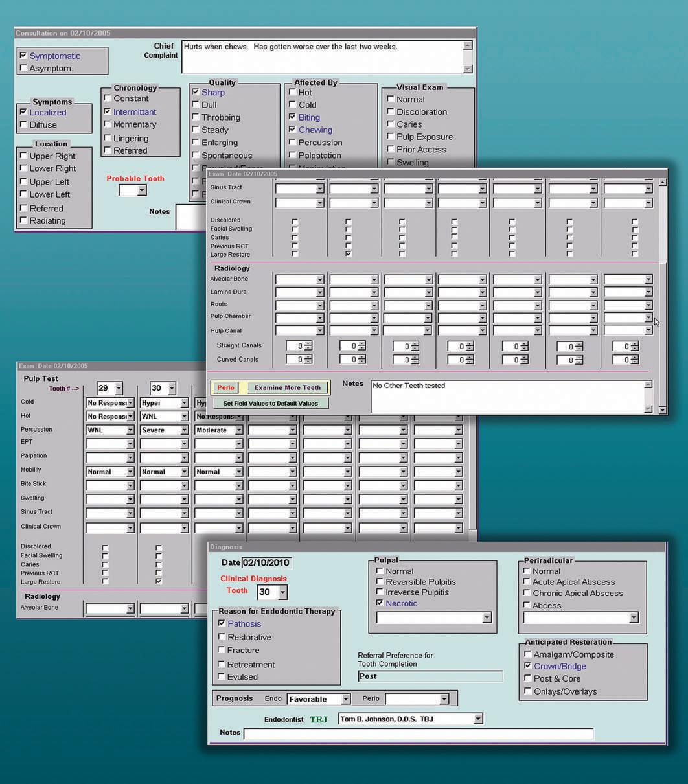Open Cold dropdown showing Hyper for tooth 30

(x=184, y=403)
